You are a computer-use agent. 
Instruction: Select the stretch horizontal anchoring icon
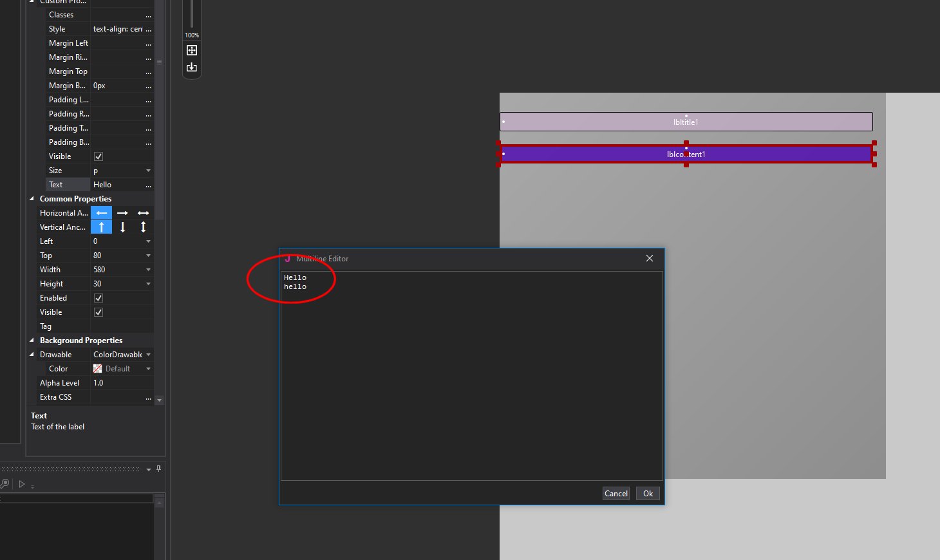click(x=143, y=212)
